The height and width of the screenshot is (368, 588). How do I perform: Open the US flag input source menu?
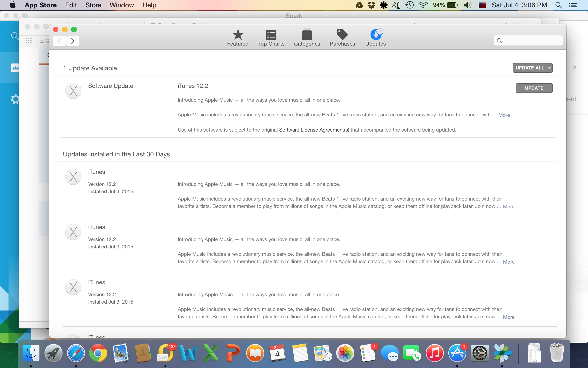click(x=482, y=5)
